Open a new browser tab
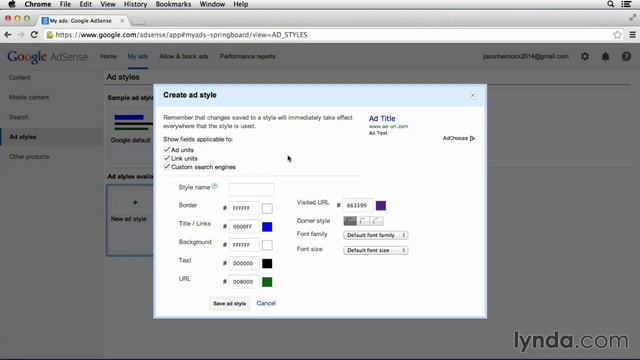 click(x=138, y=21)
